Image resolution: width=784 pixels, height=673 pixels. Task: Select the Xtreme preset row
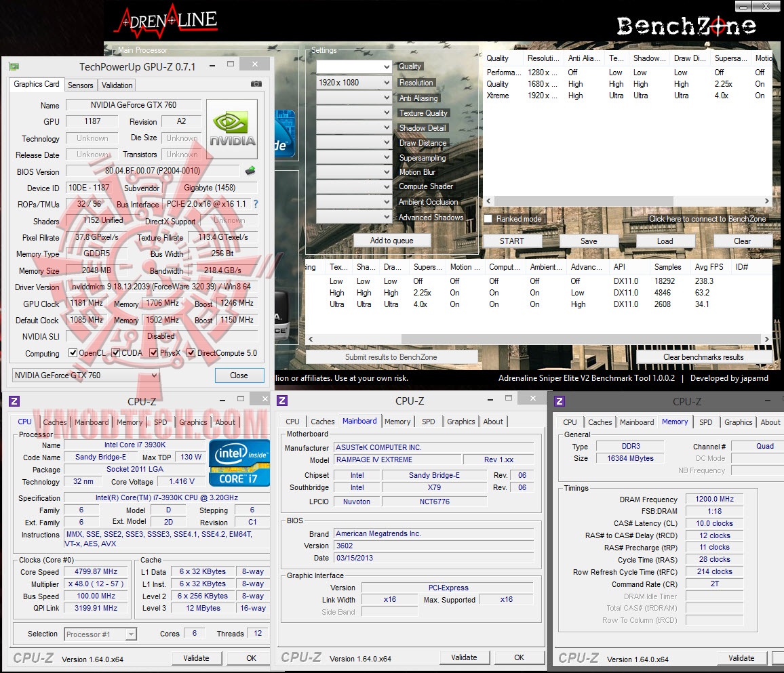point(628,96)
